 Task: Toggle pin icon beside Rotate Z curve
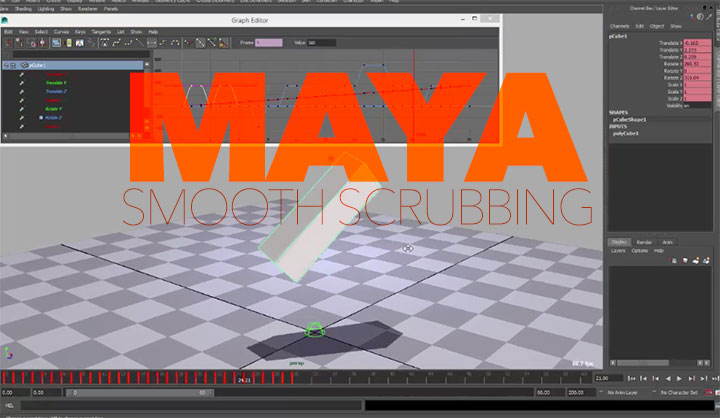21,118
